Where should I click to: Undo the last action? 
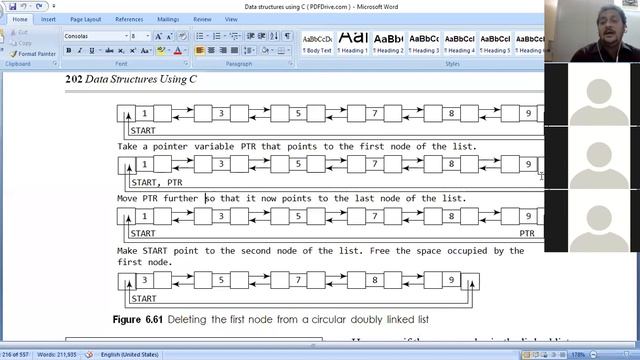tap(24, 6)
